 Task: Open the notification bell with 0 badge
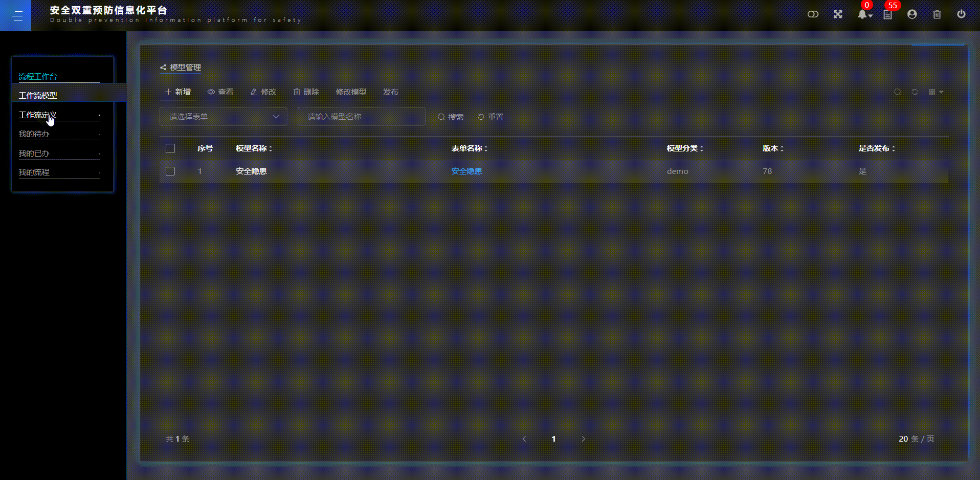[x=862, y=14]
